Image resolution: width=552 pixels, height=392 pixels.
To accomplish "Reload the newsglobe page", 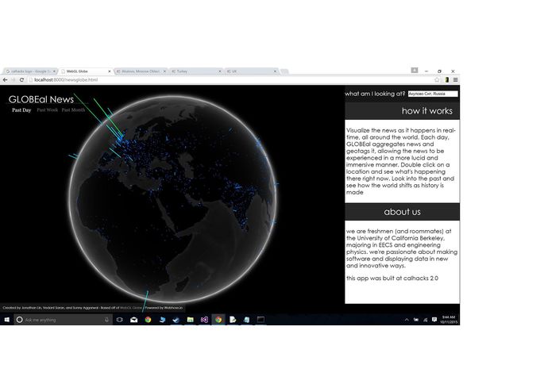I will (21, 80).
